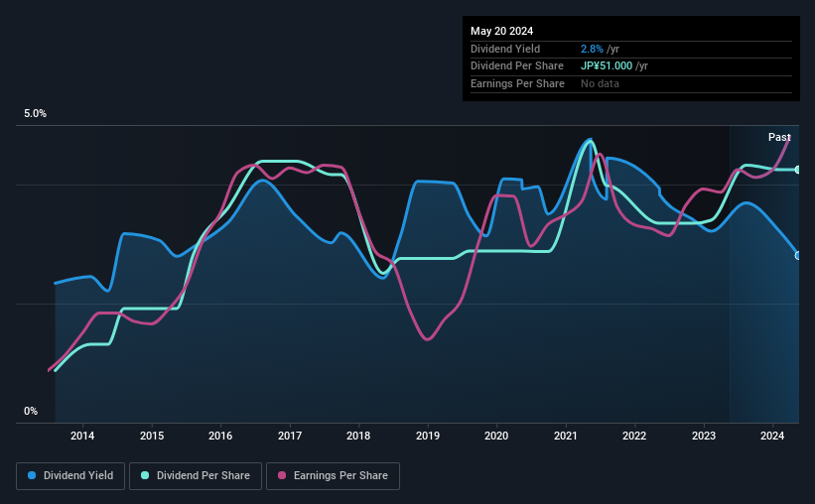Toggle the Dividend Yield legend button

tap(70, 476)
